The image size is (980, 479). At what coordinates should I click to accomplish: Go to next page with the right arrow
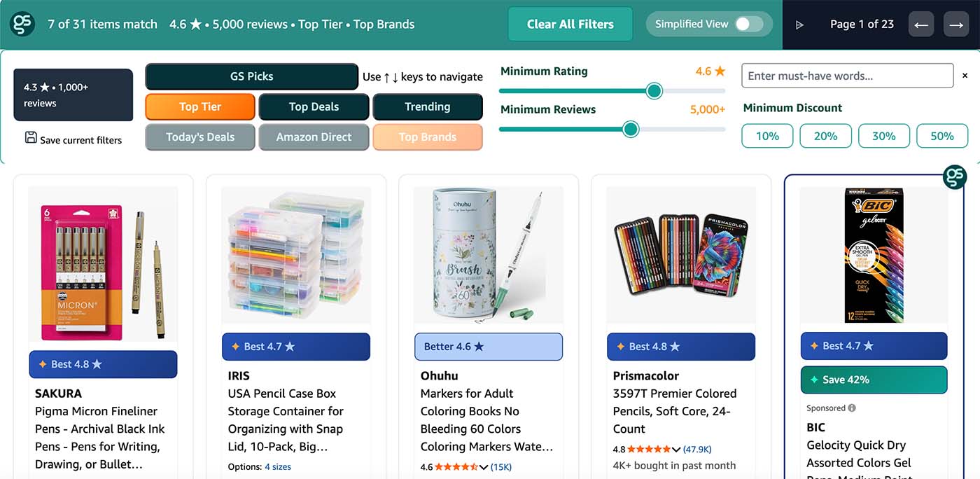coord(956,24)
